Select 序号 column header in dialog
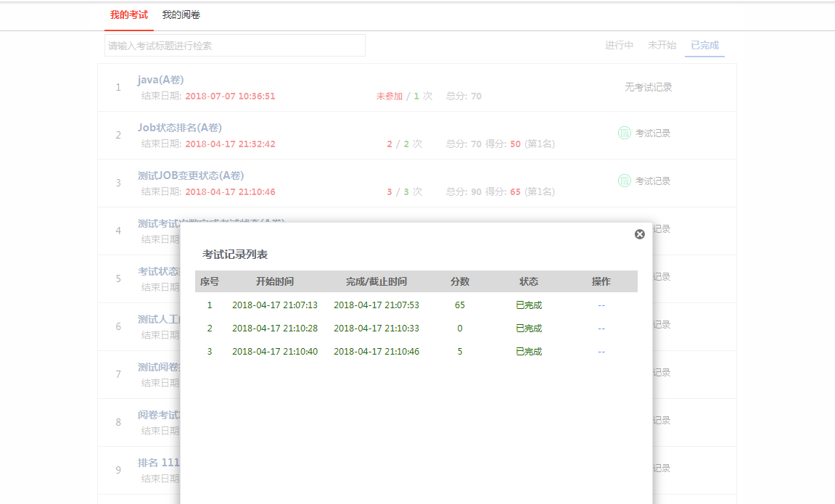This screenshot has height=504, width=835. coord(209,281)
